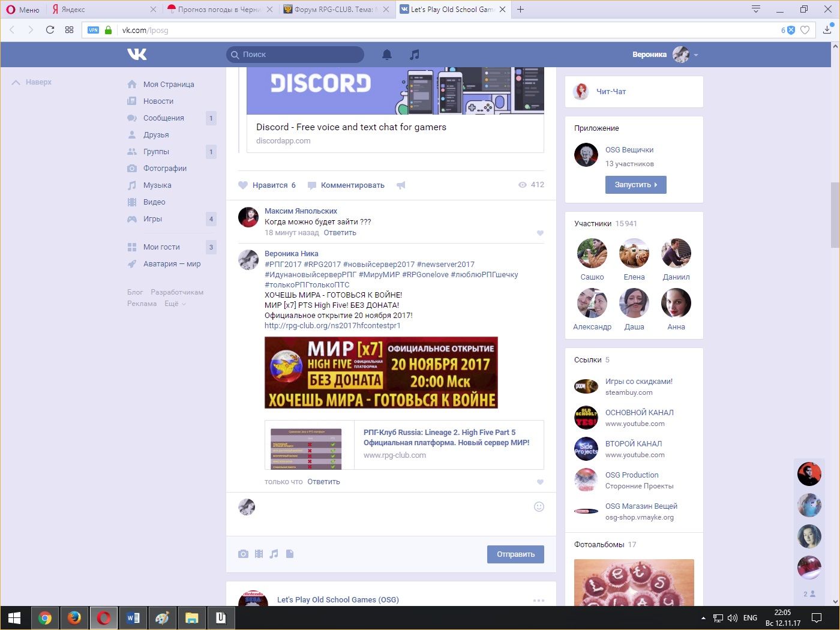Open the music player note icon in header
This screenshot has width=840, height=630.
[x=414, y=55]
